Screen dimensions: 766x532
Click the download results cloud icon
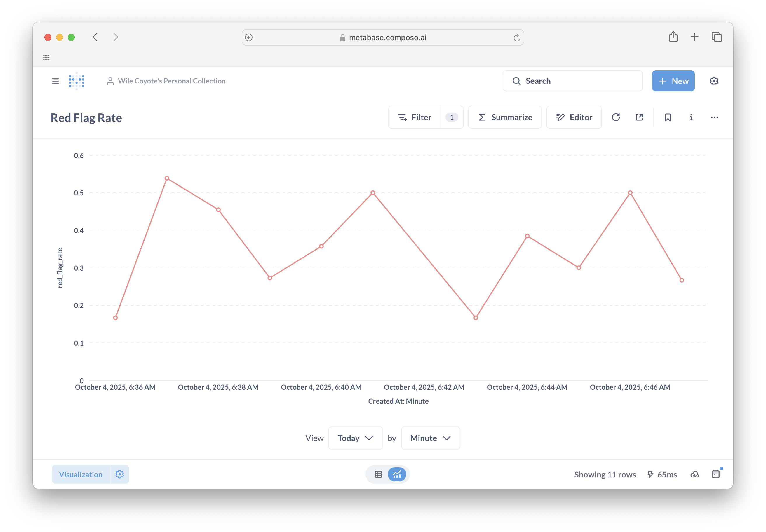(x=694, y=474)
